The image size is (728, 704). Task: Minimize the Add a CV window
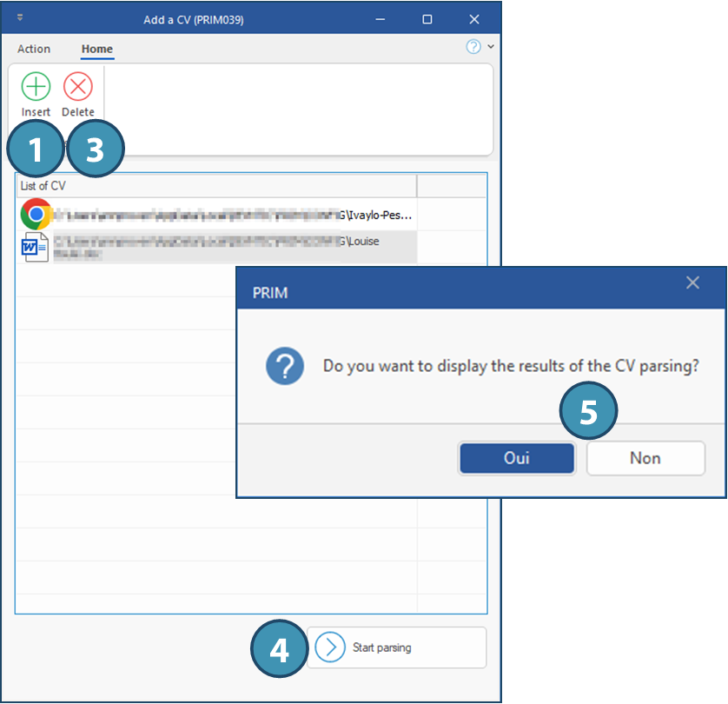coord(381,19)
